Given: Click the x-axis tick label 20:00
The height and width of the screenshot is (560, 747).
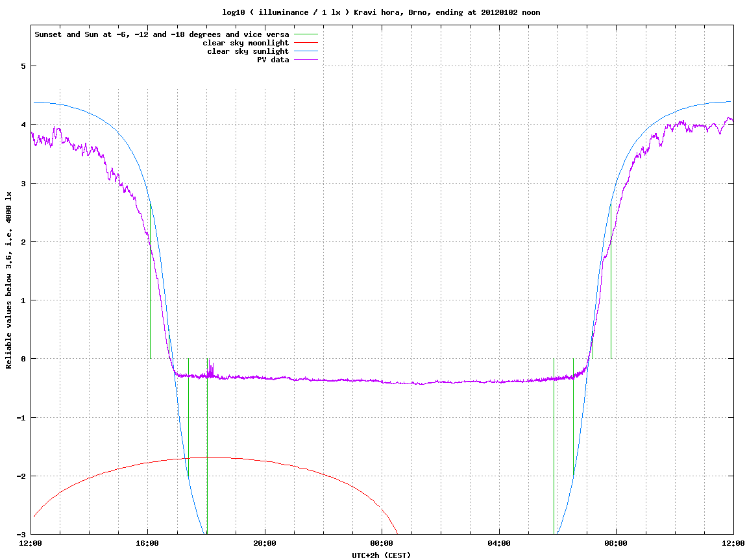Looking at the screenshot, I should coord(265,543).
